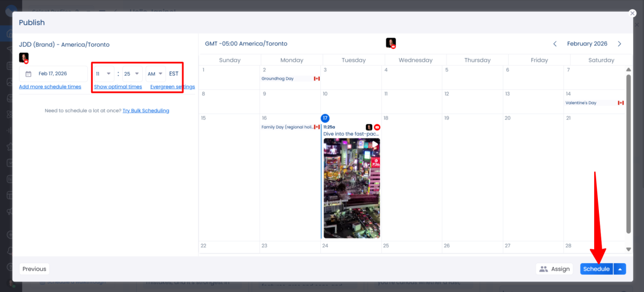Open the minutes dropdown showing 25
The width and height of the screenshot is (644, 292).
[131, 74]
